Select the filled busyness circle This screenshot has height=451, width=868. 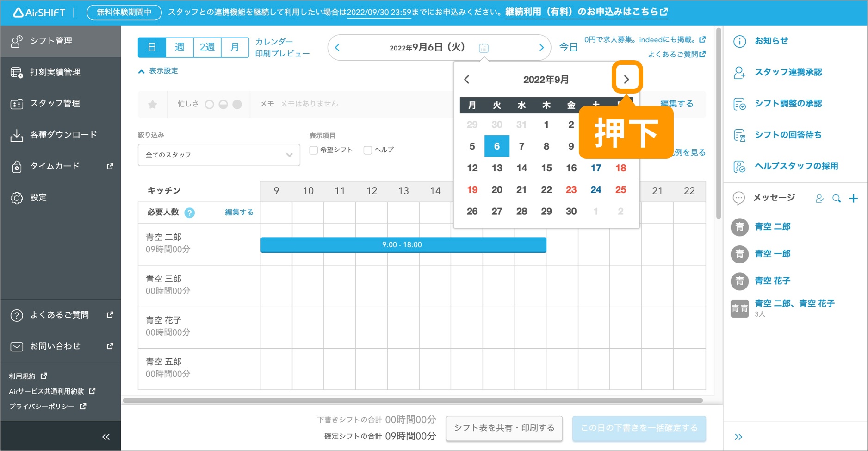pos(238,104)
